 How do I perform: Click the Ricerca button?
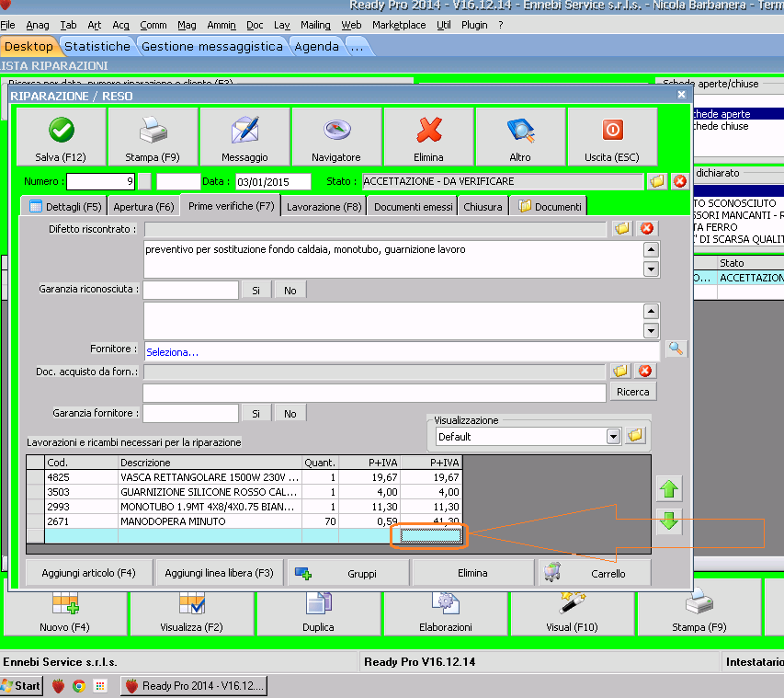pyautogui.click(x=633, y=392)
